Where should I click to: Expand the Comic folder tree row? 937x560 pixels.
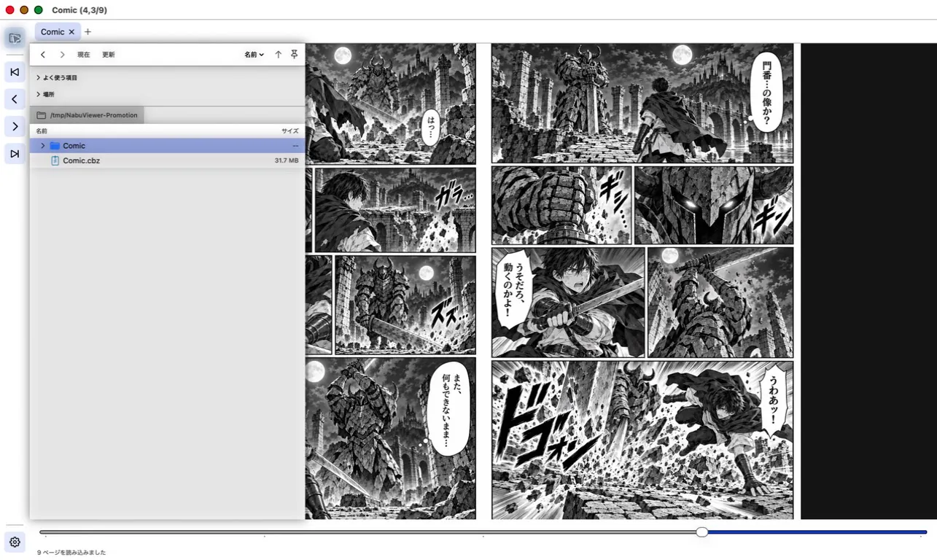[43, 146]
